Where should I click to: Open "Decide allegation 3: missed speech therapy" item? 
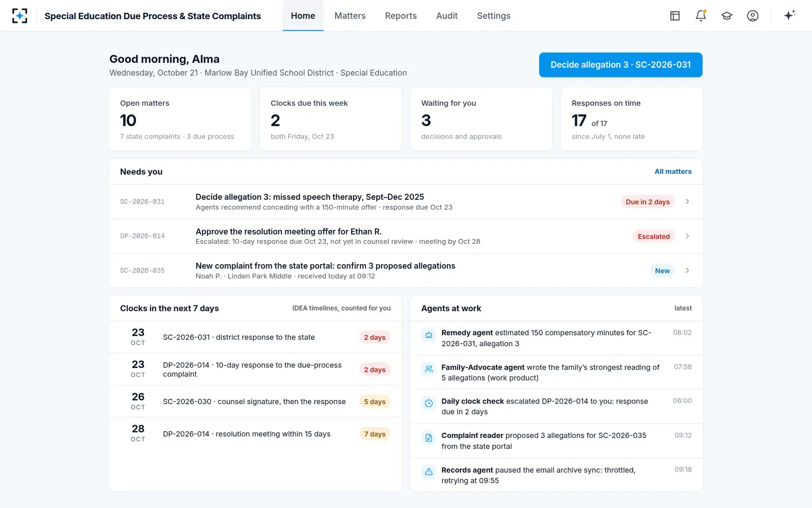pos(406,202)
